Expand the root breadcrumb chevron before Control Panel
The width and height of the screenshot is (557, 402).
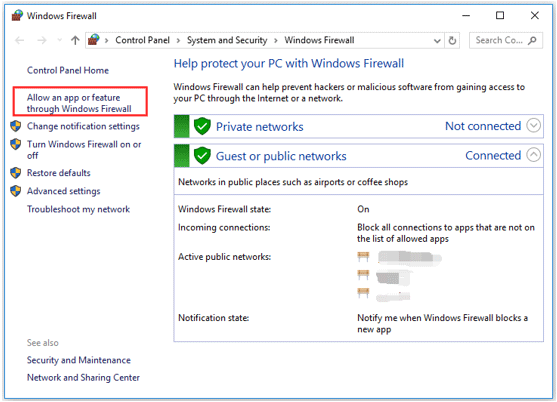tap(107, 40)
